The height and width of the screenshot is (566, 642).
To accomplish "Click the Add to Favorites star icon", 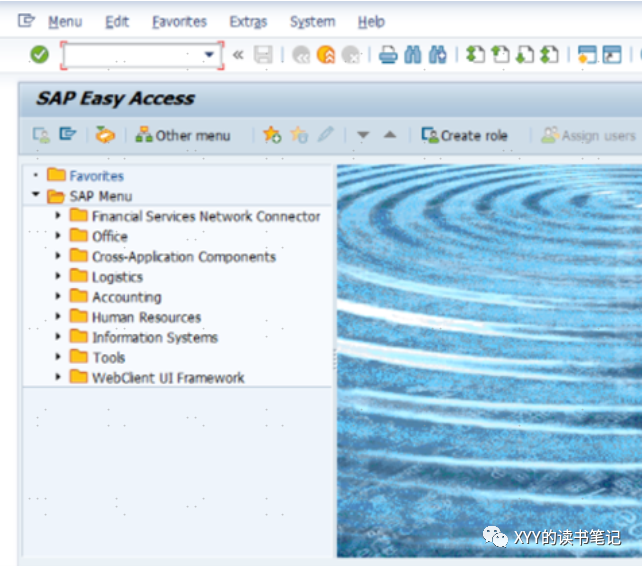I will point(271,135).
